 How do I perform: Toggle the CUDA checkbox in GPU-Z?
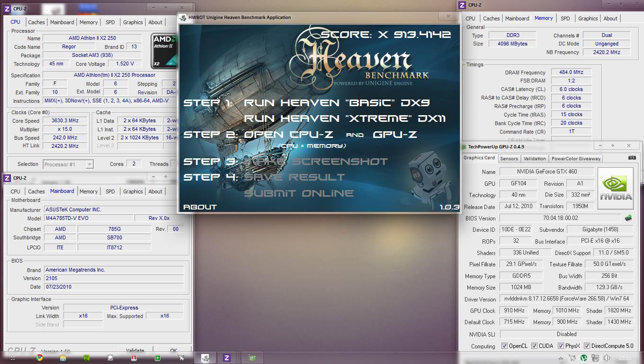[x=534, y=346]
